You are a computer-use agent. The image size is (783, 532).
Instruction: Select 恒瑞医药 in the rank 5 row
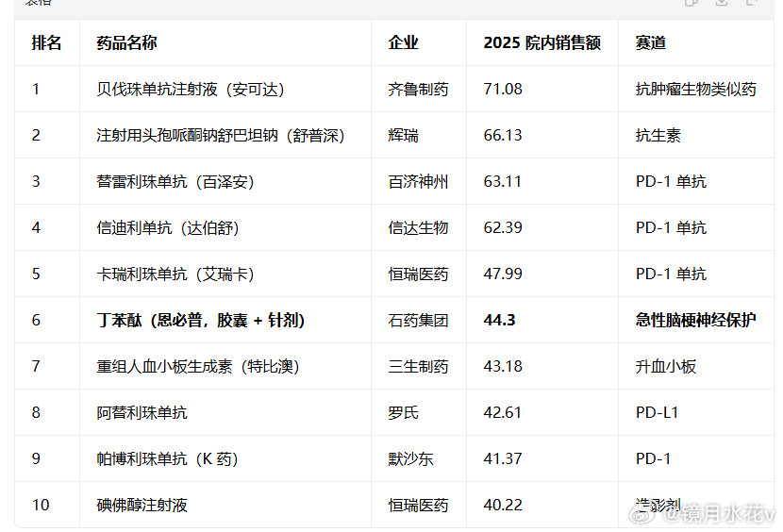pyautogui.click(x=419, y=274)
